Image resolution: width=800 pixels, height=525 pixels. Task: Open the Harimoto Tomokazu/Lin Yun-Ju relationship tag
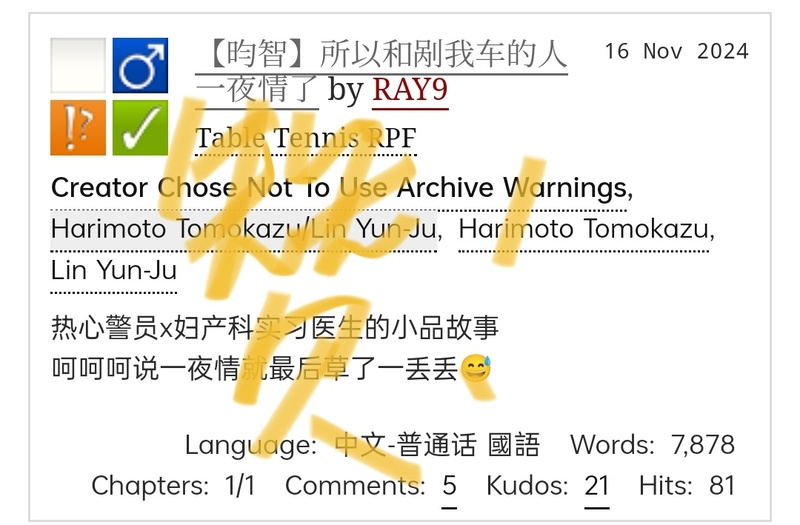244,229
